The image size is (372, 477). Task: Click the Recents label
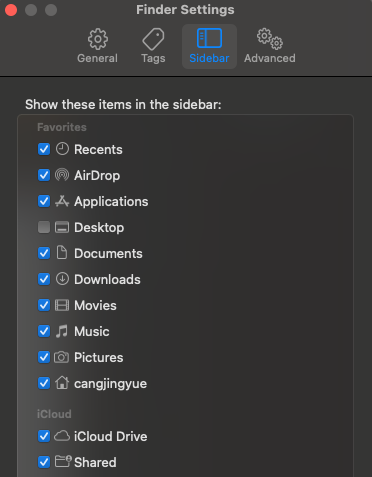pos(98,149)
